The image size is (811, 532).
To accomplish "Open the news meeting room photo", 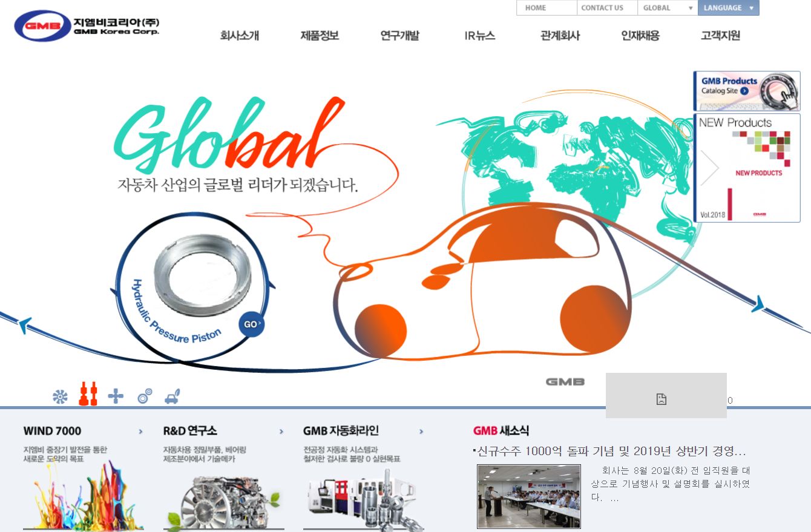I will [529, 496].
